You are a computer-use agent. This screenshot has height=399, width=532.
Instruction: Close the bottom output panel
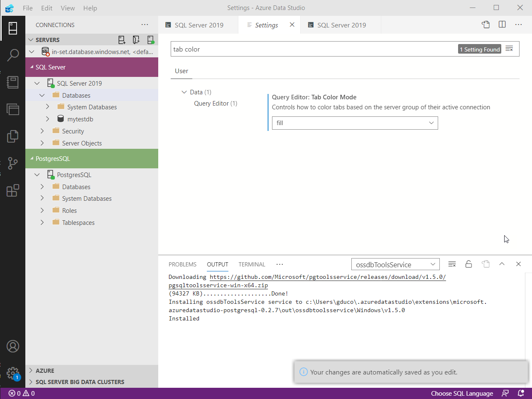(x=518, y=264)
